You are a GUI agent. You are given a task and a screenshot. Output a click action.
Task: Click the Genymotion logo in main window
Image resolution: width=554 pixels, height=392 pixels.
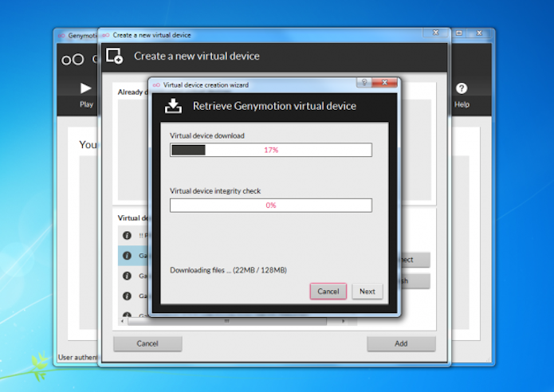tap(73, 60)
